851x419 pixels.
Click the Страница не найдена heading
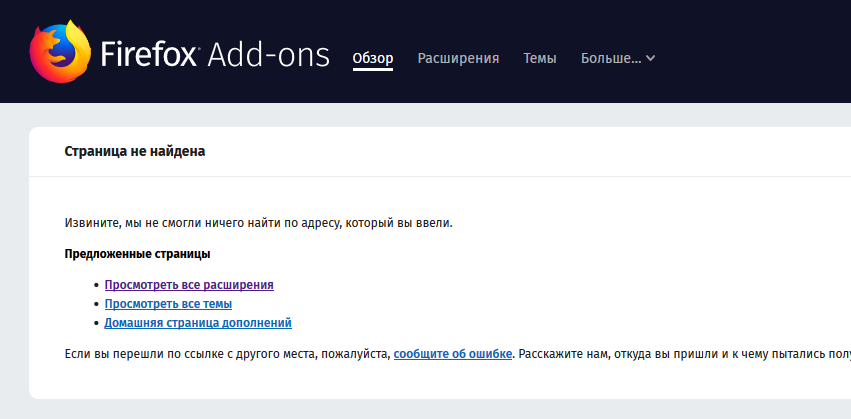(135, 152)
